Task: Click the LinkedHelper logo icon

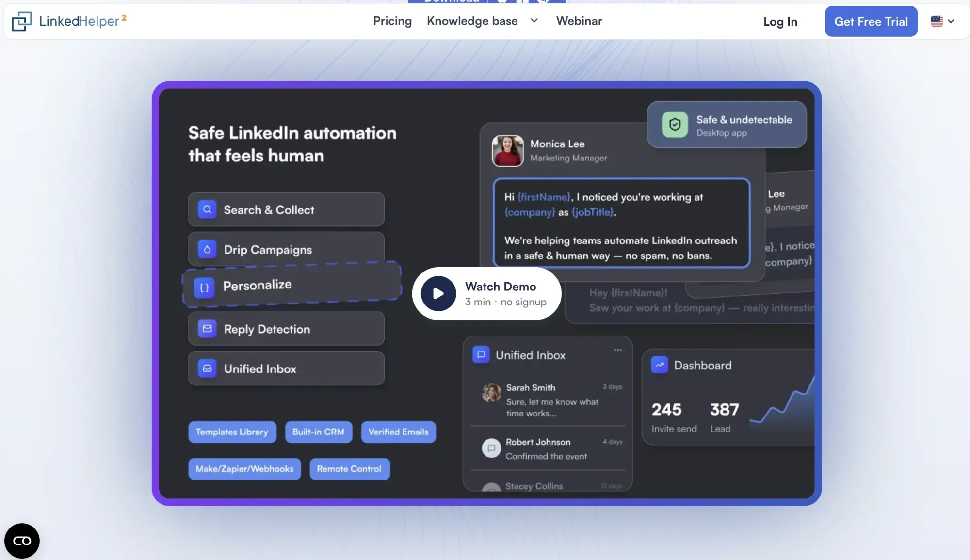Action: tap(22, 21)
